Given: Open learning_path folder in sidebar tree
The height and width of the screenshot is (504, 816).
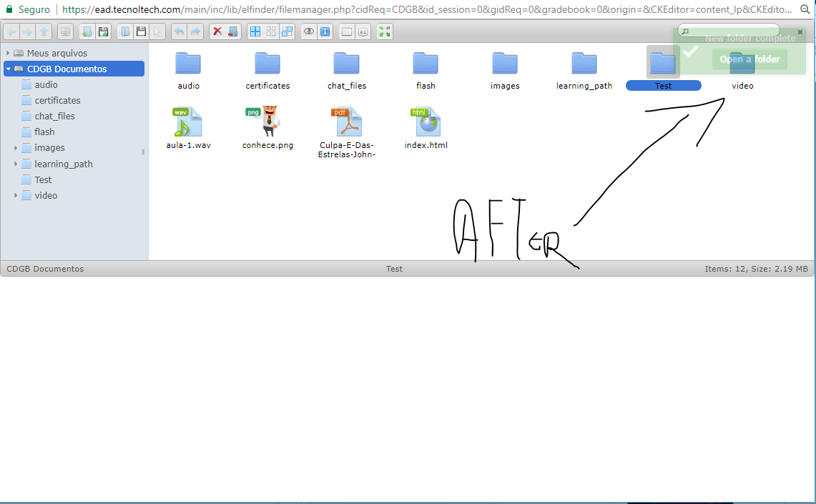Looking at the screenshot, I should (x=64, y=164).
